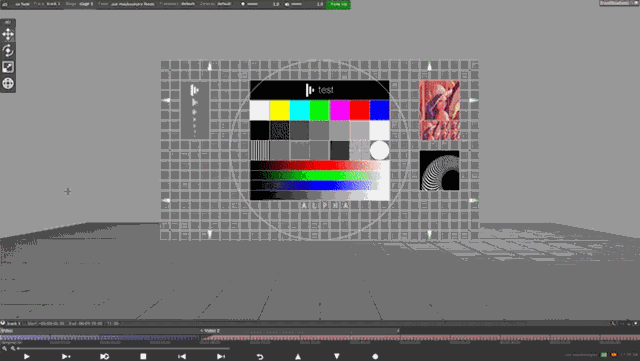Open the Stage dropdown in top bar

pyautogui.click(x=86, y=4)
